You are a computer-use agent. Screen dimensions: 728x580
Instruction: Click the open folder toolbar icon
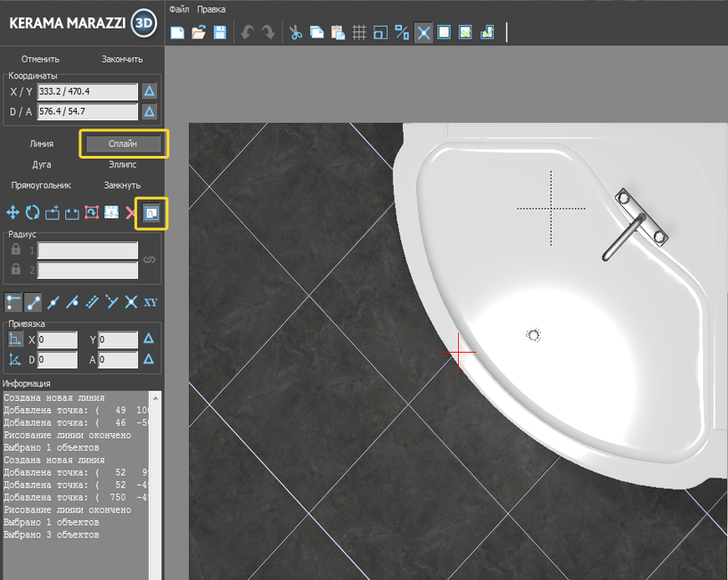tap(199, 32)
